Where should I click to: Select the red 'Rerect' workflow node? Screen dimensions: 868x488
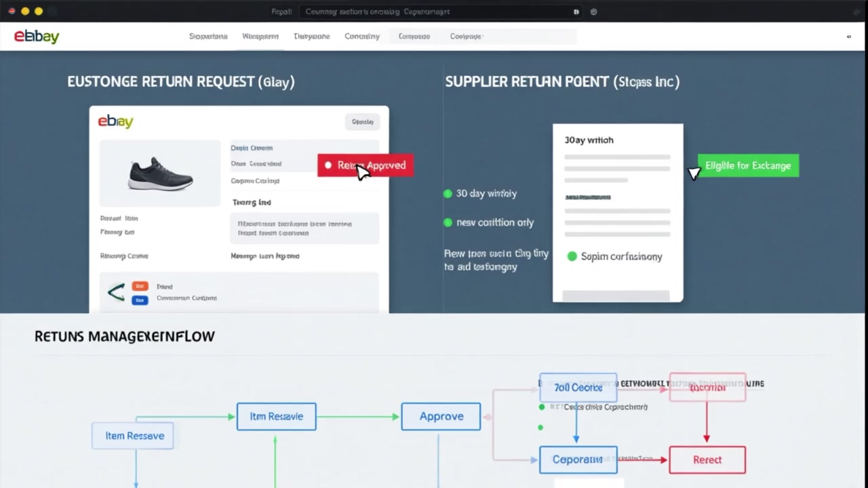[707, 460]
